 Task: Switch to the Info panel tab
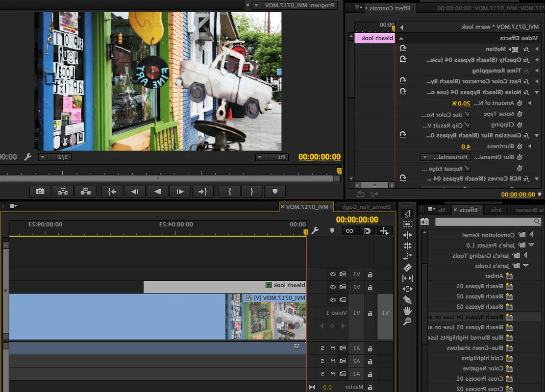(496, 210)
